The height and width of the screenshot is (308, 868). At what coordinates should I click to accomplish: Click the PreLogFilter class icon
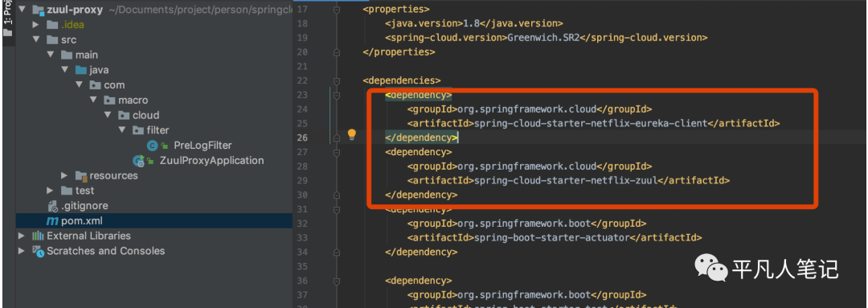click(x=152, y=146)
